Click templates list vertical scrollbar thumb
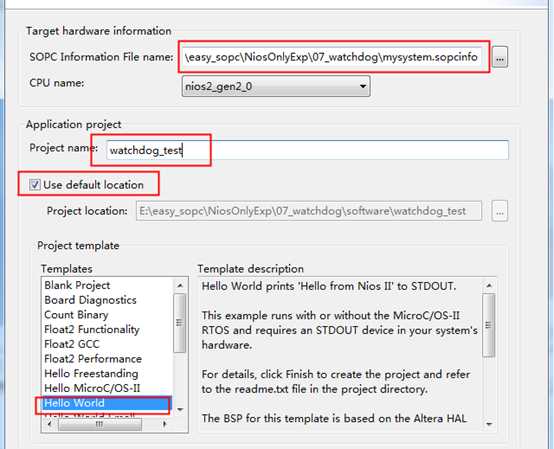This screenshot has width=554, height=449. (x=180, y=323)
